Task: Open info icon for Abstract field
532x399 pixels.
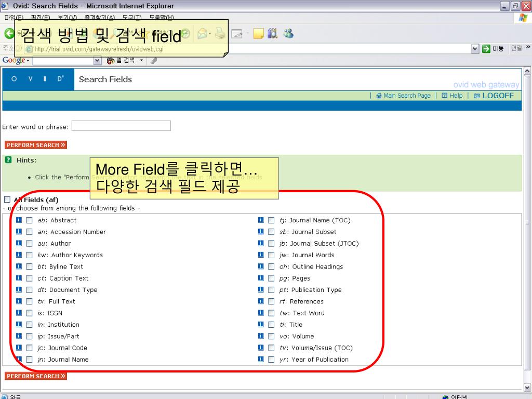Action: [x=19, y=220]
